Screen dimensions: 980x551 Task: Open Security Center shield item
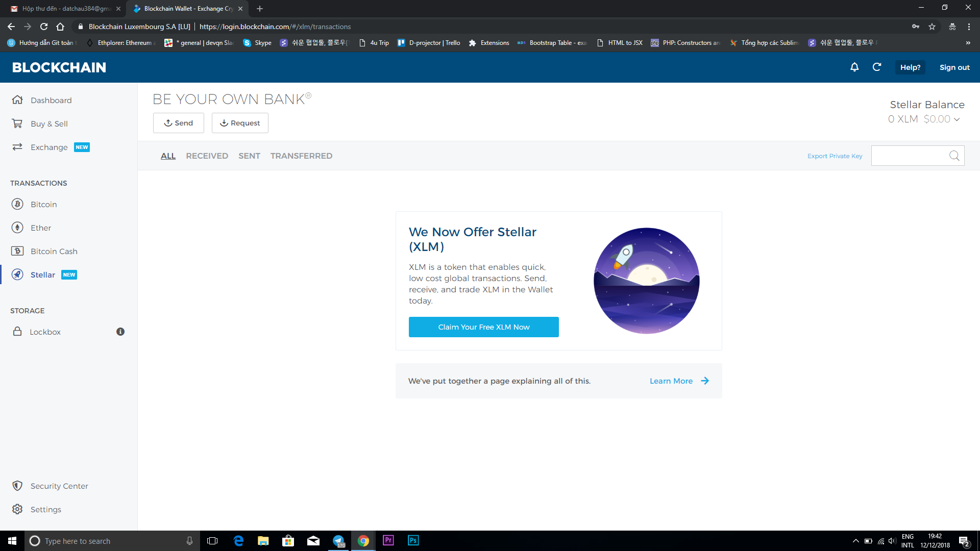click(x=59, y=486)
